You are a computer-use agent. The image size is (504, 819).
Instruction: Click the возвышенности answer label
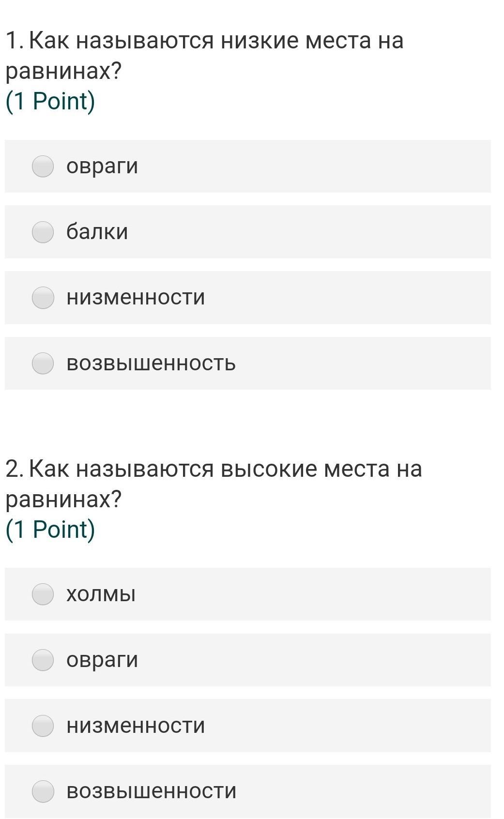151,791
